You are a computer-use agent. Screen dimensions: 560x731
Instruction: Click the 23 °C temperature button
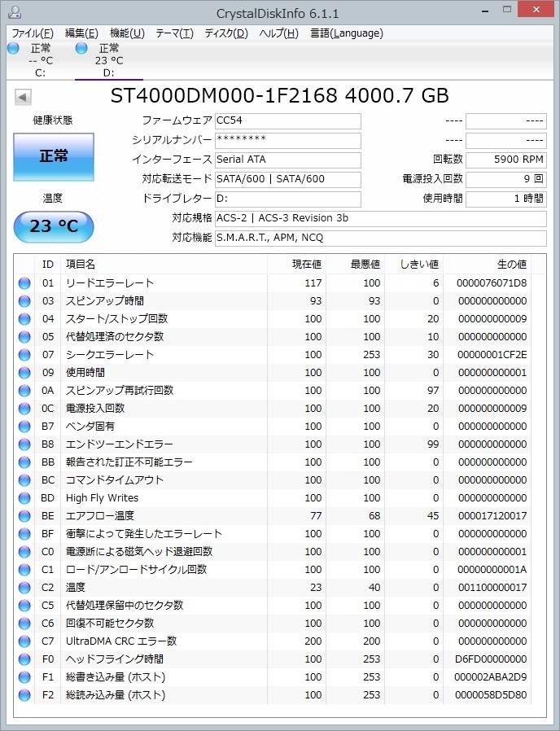point(54,226)
